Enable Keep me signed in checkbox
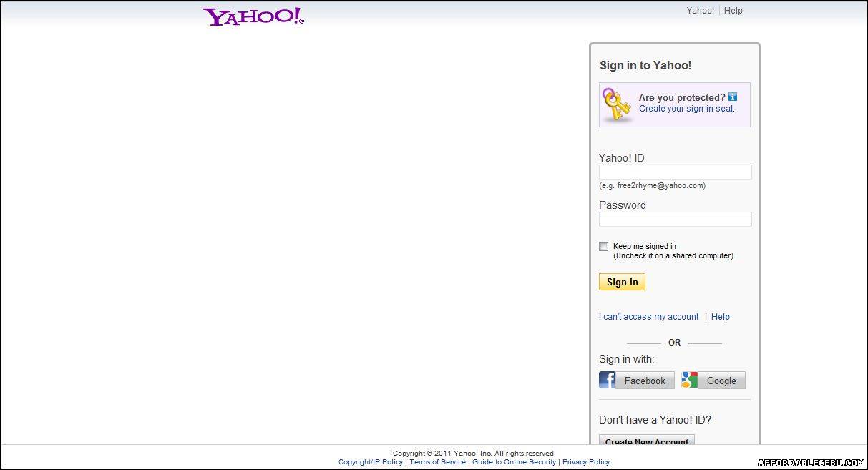868x470 pixels. point(604,247)
